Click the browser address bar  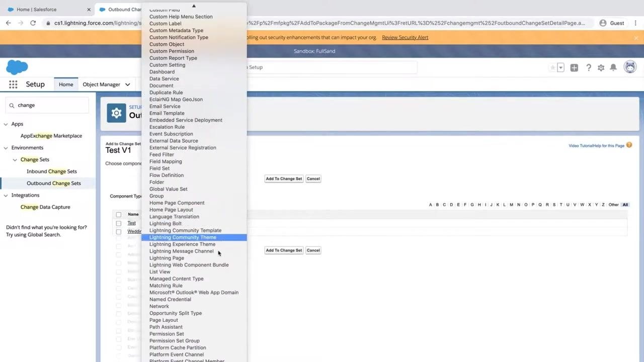point(317,23)
